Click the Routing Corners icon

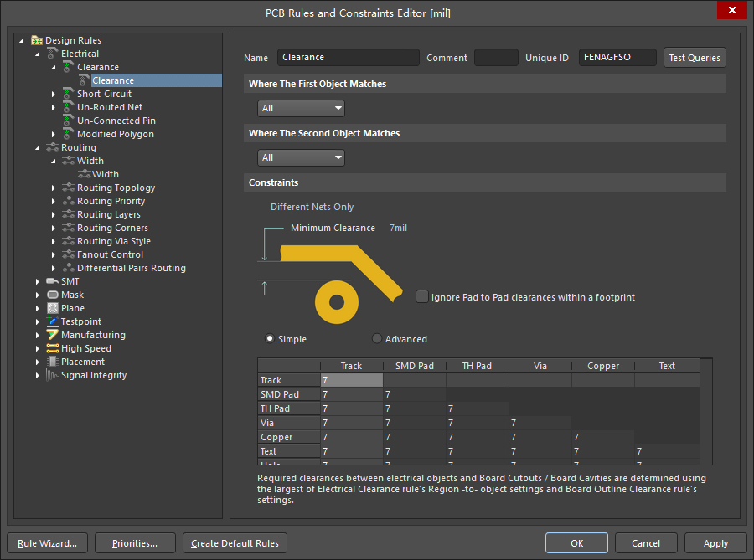click(x=69, y=228)
